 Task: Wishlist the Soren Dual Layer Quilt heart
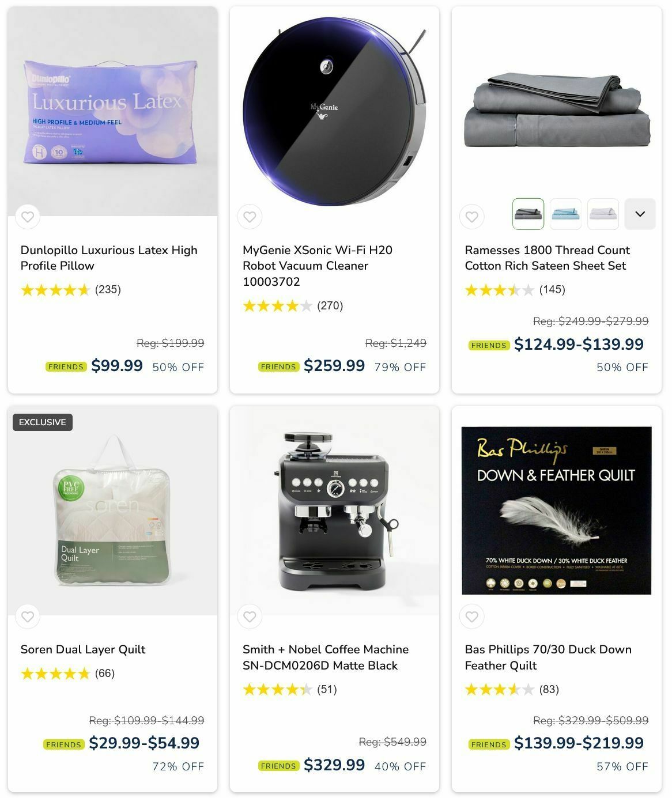tap(27, 617)
